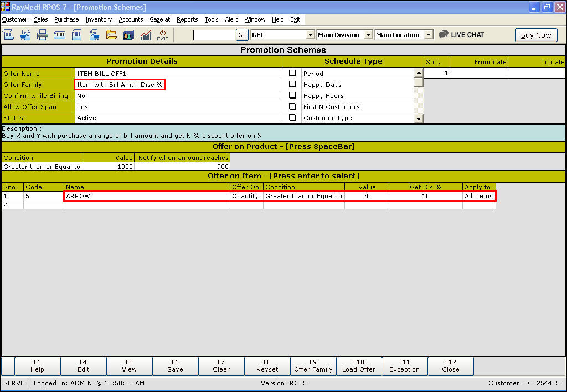Click the barcode icon in toolbar
Viewport: 567px width, 392px height.
[60, 35]
